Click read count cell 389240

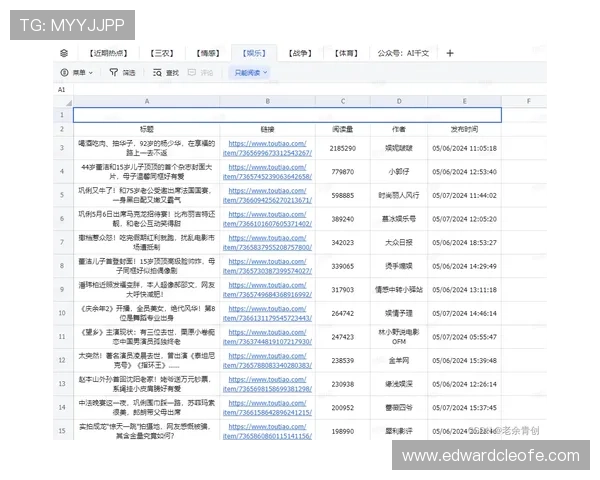tap(343, 219)
